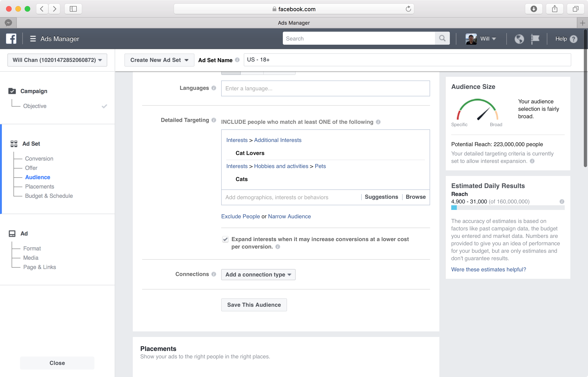Click the Additional Interests breadcrumb link
588x377 pixels.
point(278,140)
